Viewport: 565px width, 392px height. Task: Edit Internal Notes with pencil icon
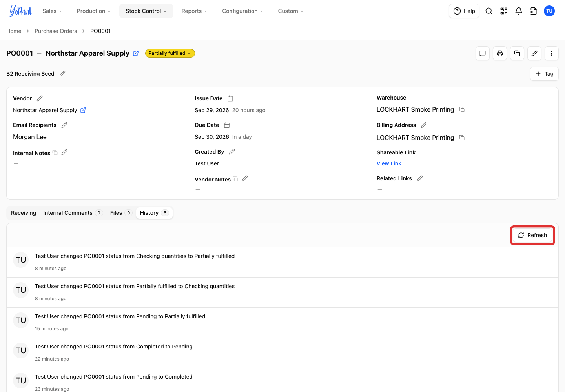coord(64,152)
